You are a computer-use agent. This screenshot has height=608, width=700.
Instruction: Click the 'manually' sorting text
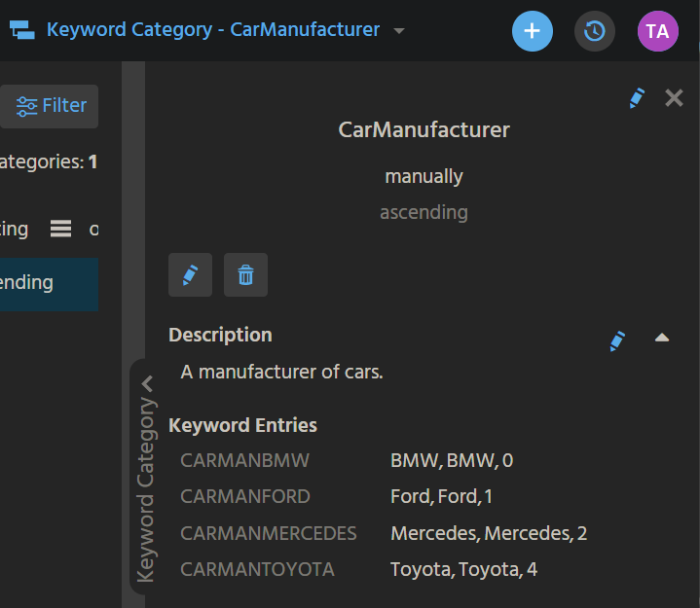click(424, 177)
